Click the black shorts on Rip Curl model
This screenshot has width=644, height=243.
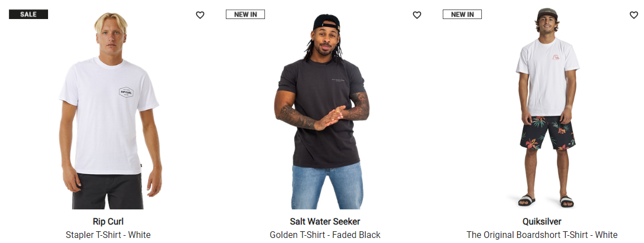pyautogui.click(x=108, y=191)
